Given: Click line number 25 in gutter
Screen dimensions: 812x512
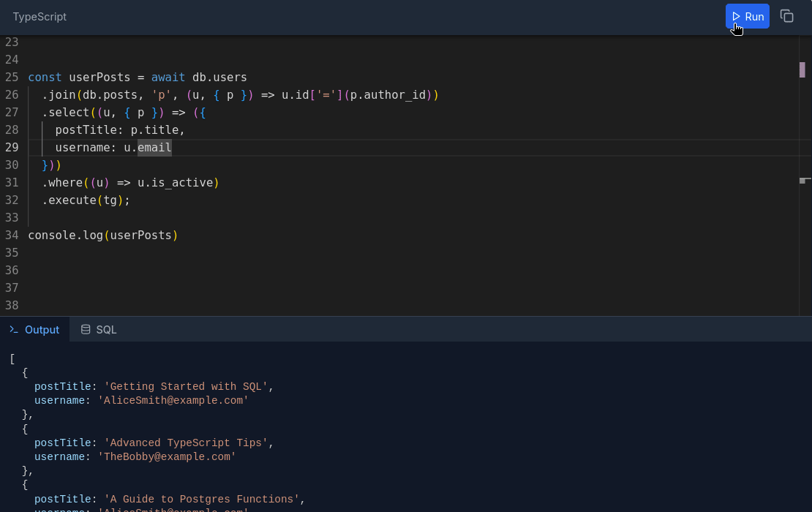Looking at the screenshot, I should click(12, 77).
